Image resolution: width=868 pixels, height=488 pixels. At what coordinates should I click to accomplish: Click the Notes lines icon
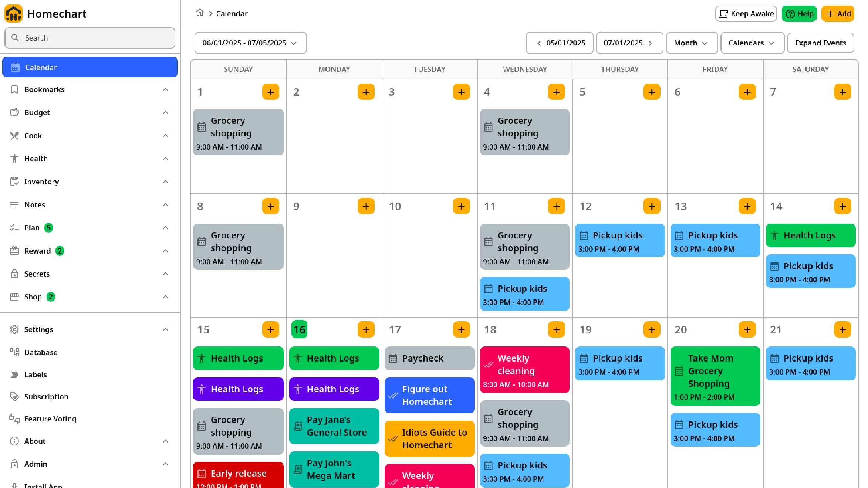tap(14, 205)
